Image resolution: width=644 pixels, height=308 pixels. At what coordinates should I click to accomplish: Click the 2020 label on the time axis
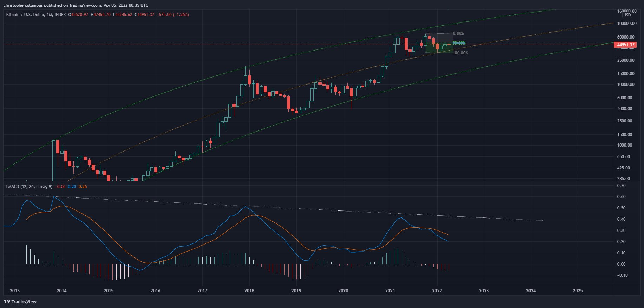[x=343, y=291]
